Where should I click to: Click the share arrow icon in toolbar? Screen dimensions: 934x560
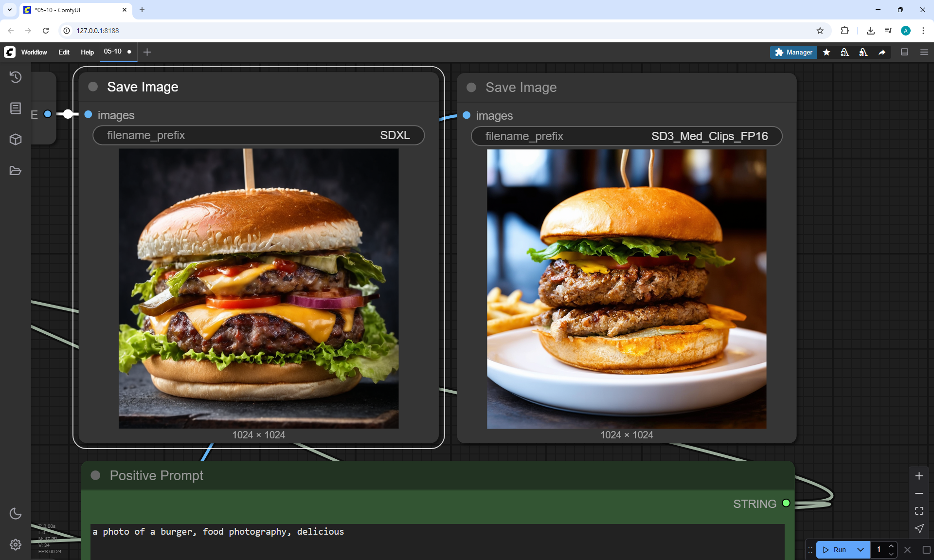(882, 52)
